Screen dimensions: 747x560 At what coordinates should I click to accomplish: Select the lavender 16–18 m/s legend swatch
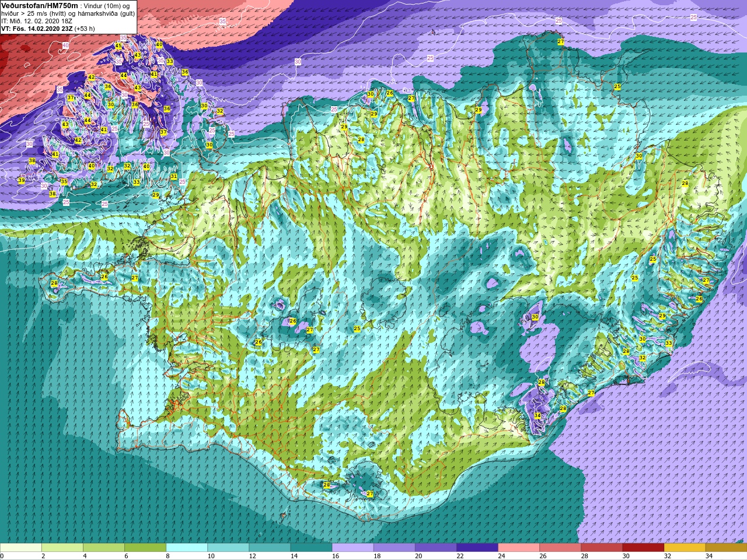pyautogui.click(x=352, y=548)
